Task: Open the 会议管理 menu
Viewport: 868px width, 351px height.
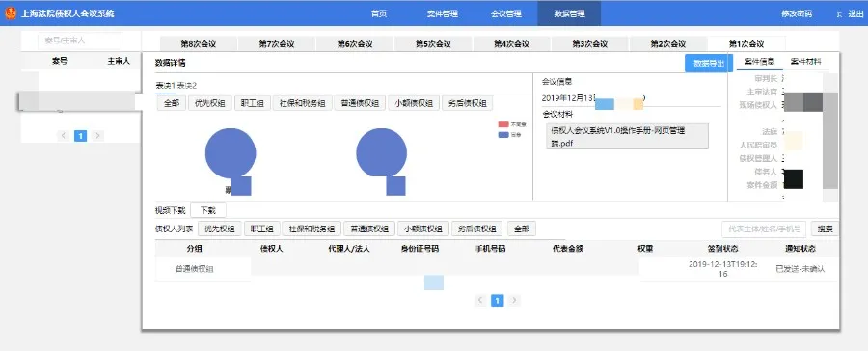Action: [x=506, y=13]
